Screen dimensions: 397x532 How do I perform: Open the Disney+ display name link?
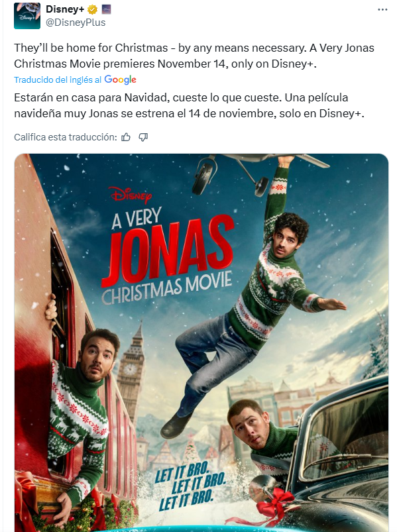point(65,9)
